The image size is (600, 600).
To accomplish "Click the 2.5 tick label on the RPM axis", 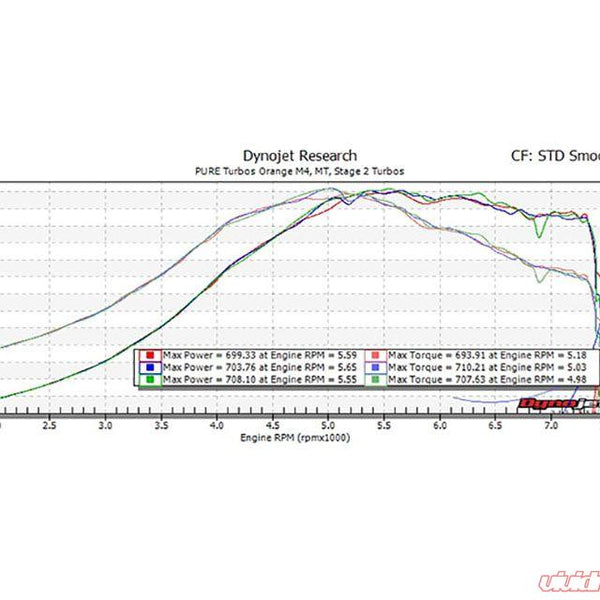I will point(49,426).
